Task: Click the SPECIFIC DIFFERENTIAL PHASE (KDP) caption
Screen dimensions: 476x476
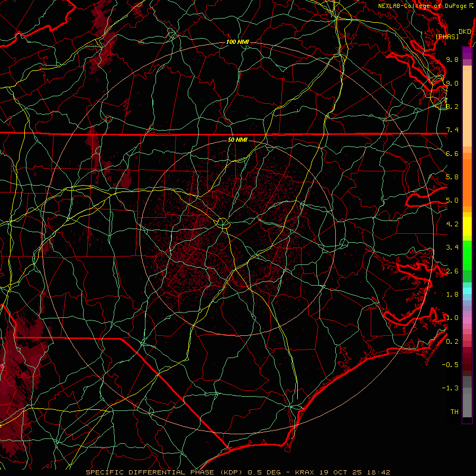Action: (164, 472)
